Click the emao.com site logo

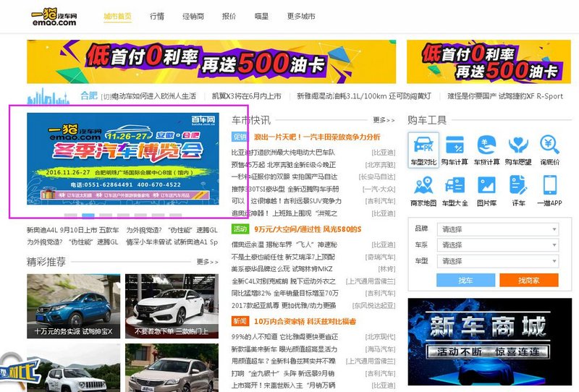point(54,17)
